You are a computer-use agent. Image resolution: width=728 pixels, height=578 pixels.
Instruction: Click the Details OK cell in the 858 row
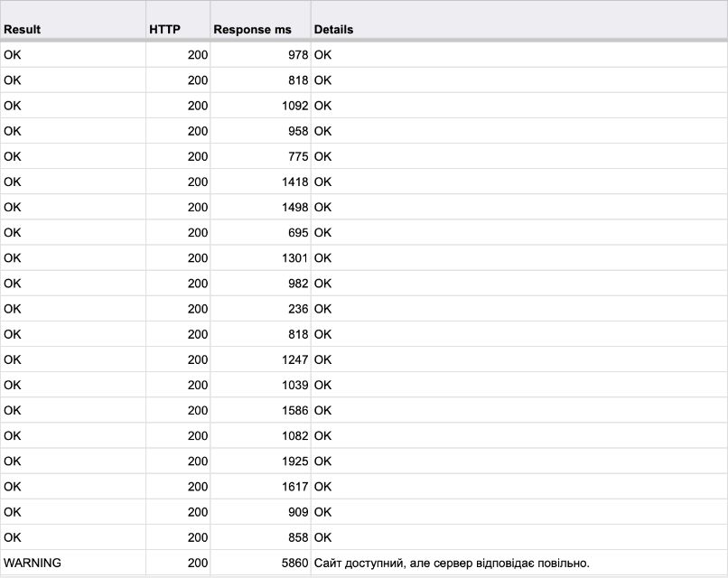click(x=519, y=537)
